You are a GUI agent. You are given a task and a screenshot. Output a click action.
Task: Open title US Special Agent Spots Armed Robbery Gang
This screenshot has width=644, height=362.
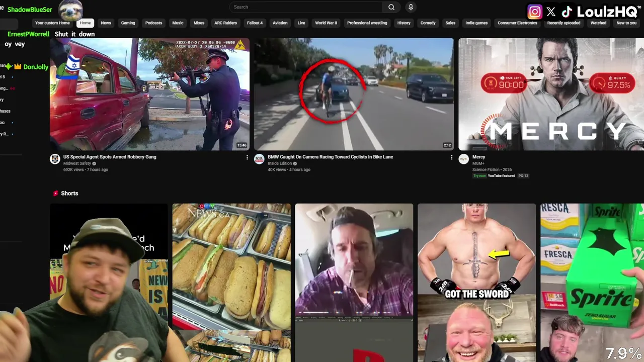110,157
